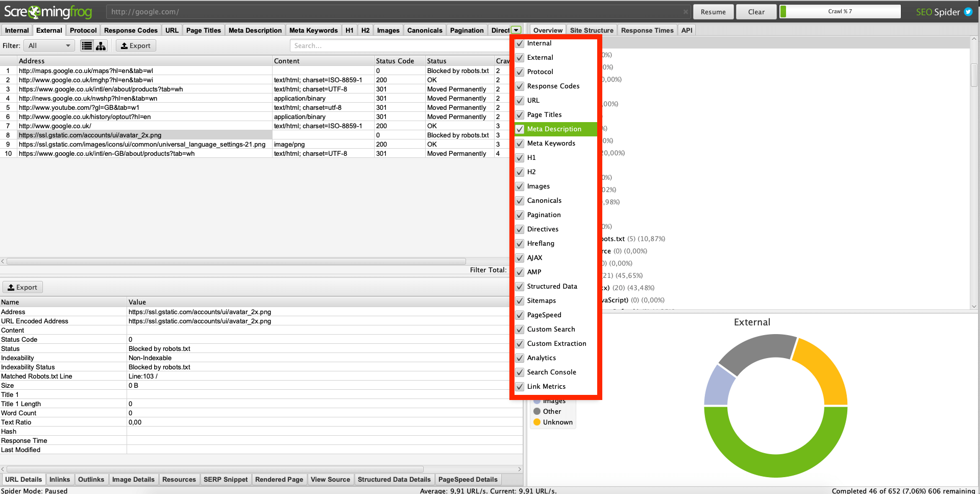This screenshot has width=980, height=494.
Task: Click the lower panel Export button
Action: pyautogui.click(x=23, y=287)
